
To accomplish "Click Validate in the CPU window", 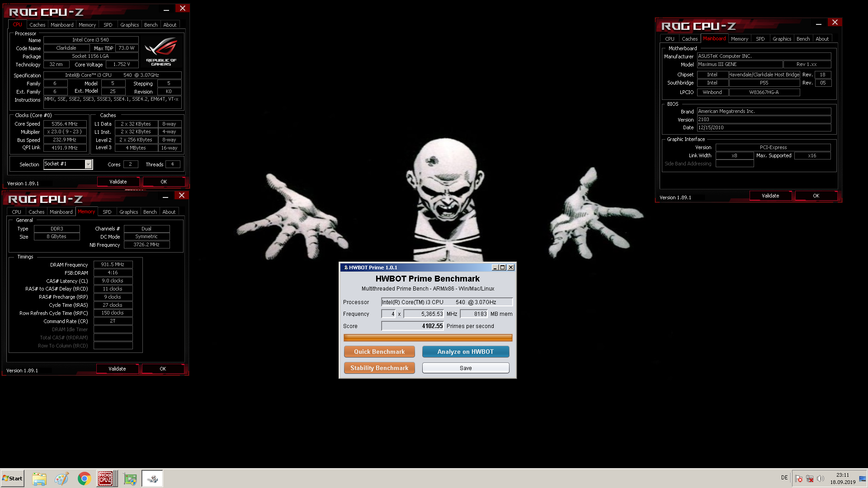I will pos(118,182).
